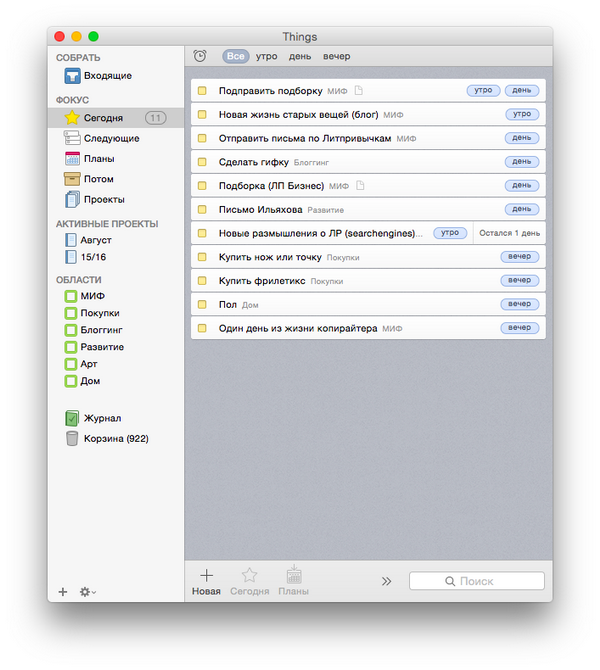Open Журнал logbook in sidebar
The image size is (600, 670).
72,418
